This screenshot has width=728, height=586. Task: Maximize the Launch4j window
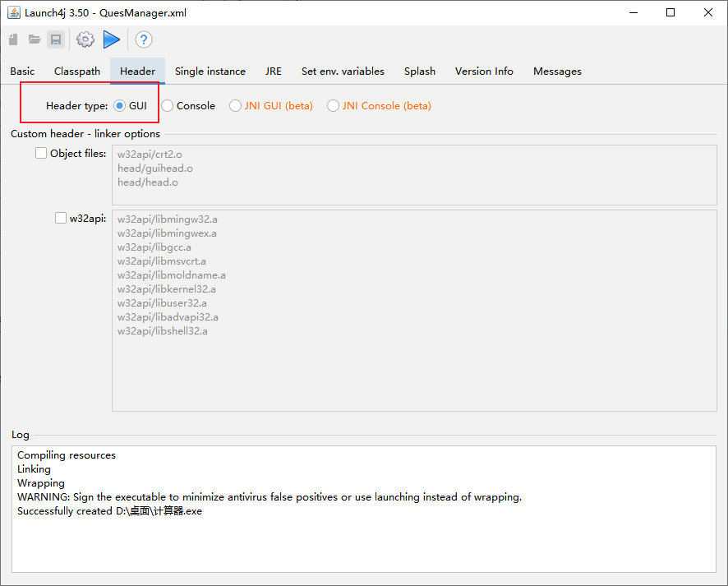coord(670,12)
